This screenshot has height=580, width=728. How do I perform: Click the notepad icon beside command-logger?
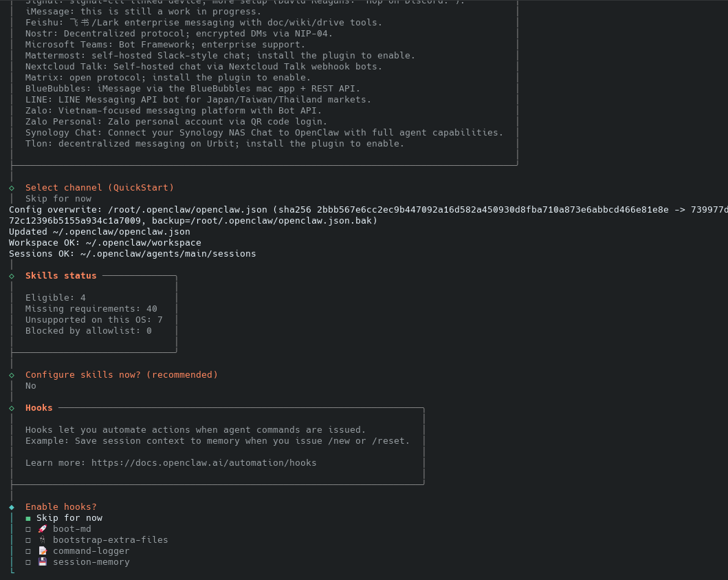point(43,551)
